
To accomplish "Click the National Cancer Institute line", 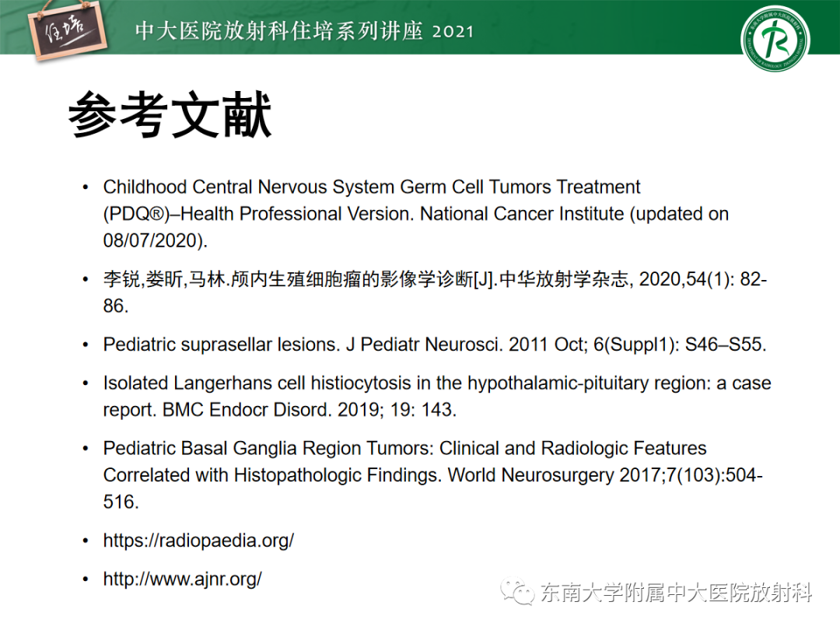I will pyautogui.click(x=415, y=214).
